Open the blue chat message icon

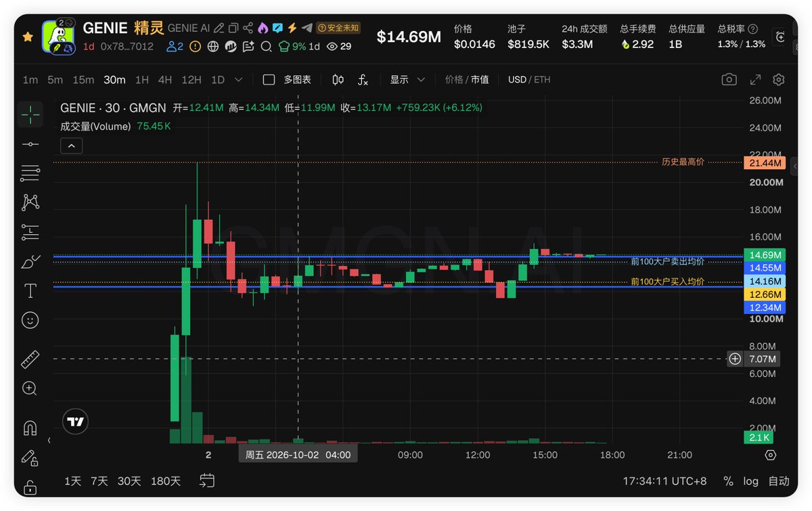pos(277,28)
